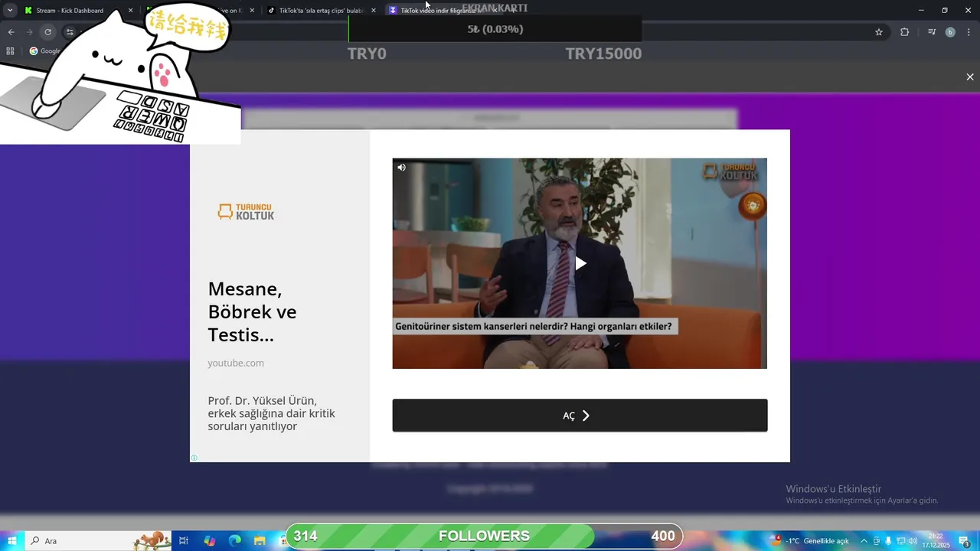Viewport: 980px width, 551px height.
Task: Open the weather widget '-1°C Genellikle açık'
Action: (810, 541)
